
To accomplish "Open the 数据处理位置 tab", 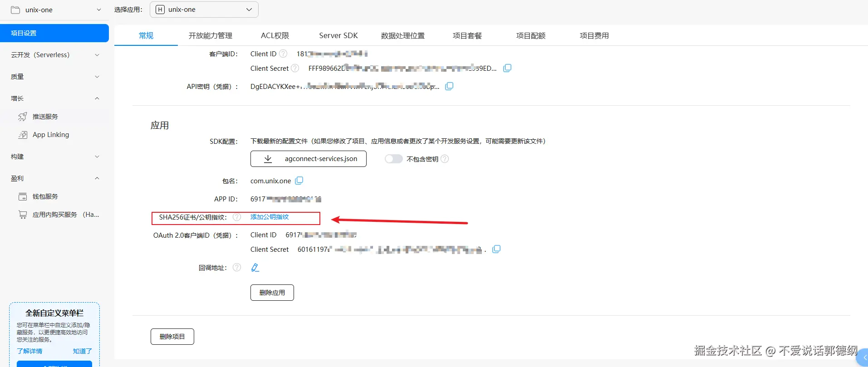I will (x=403, y=35).
